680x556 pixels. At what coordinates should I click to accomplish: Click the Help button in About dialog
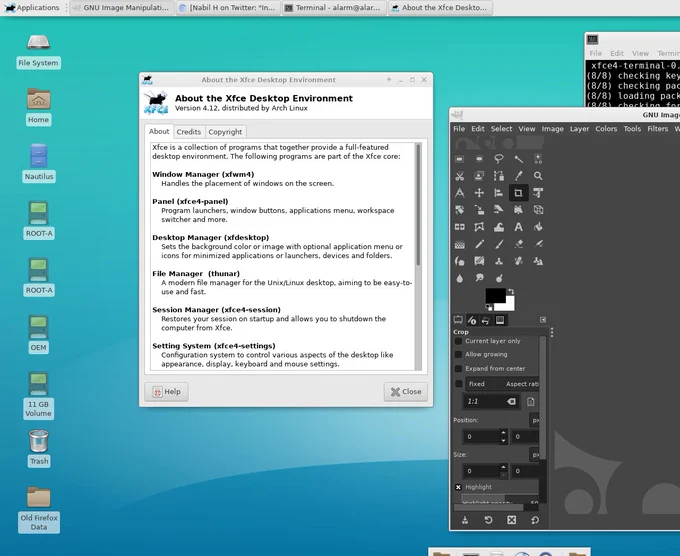tap(167, 392)
